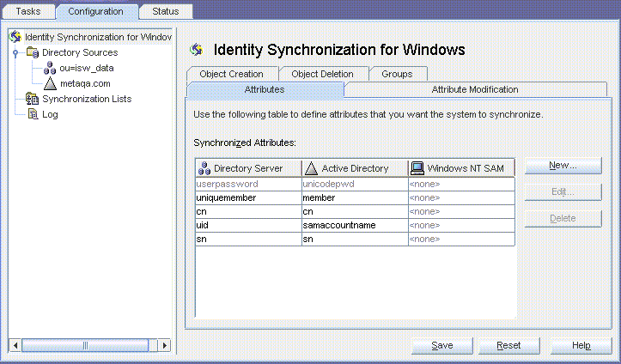Click the Windows NT SAM computer icon
621x364 pixels.
(417, 168)
